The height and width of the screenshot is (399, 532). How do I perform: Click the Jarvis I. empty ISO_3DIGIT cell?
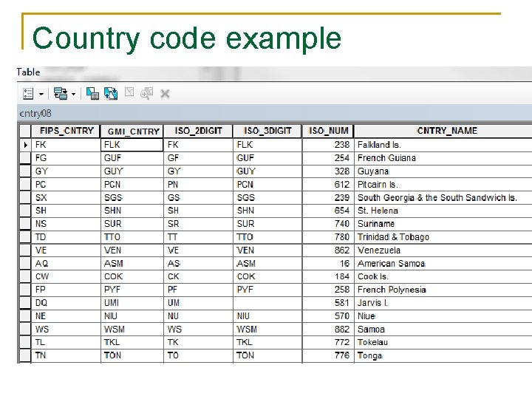267,303
